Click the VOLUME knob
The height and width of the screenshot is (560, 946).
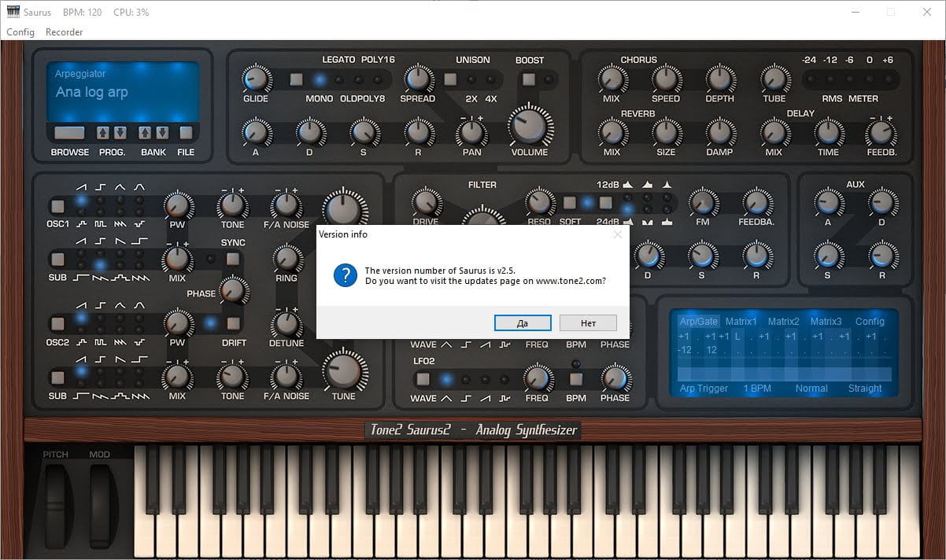click(530, 126)
